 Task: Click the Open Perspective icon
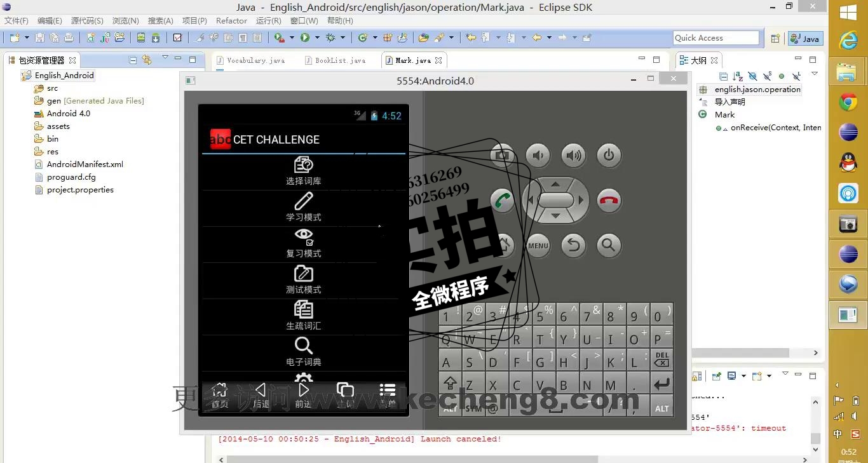pos(775,38)
